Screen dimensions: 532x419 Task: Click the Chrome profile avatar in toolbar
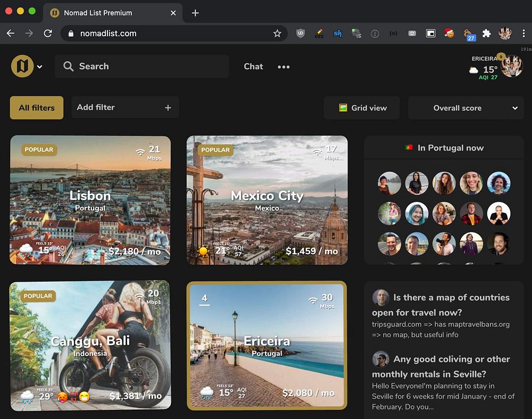pyautogui.click(x=505, y=34)
